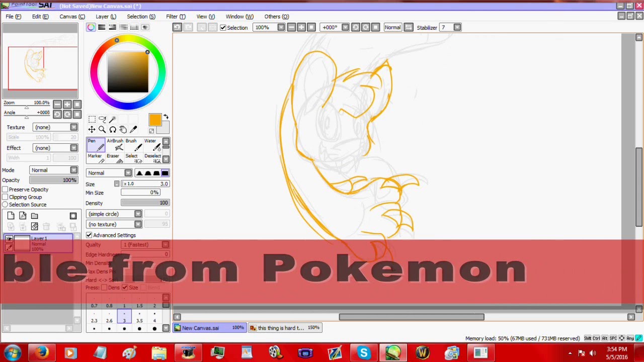Open the Stabilizer level dropdown
This screenshot has height=362, width=644.
pos(450,27)
